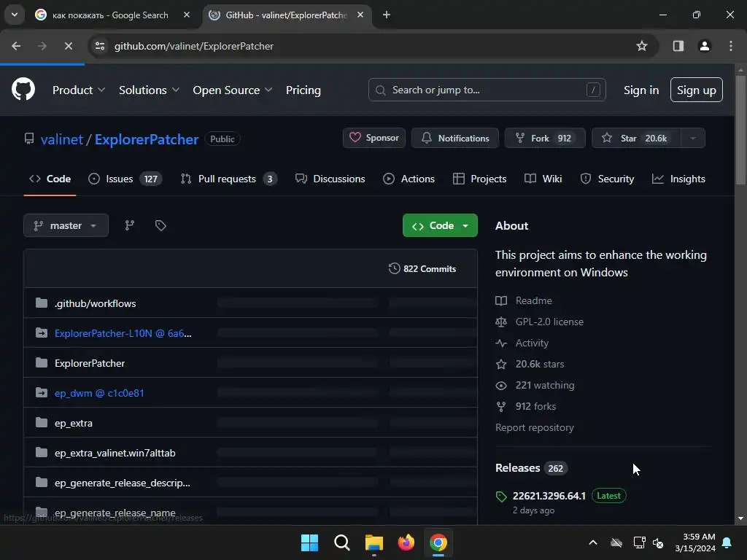View 822 Commits history
Viewport: 747px width, 560px height.
click(x=422, y=268)
